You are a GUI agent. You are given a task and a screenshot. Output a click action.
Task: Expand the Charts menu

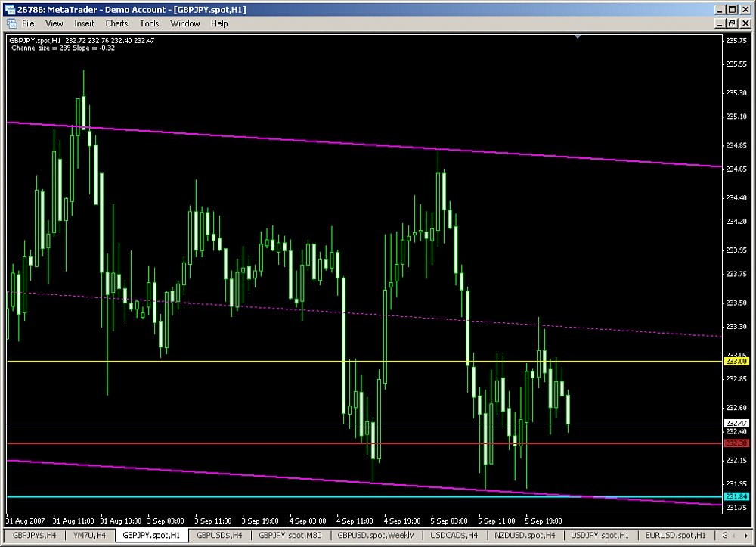tap(116, 23)
